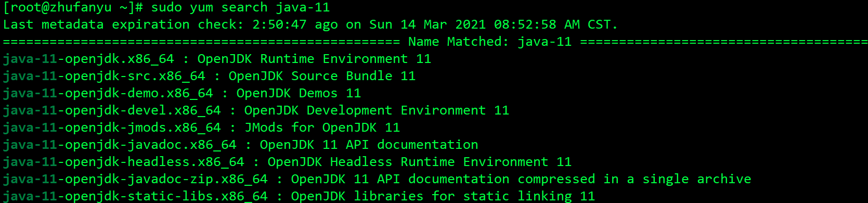Click package java-11-openjdk-headless.x86_64
Image resolution: width=868 pixels, height=203 pixels.
[x=124, y=162]
